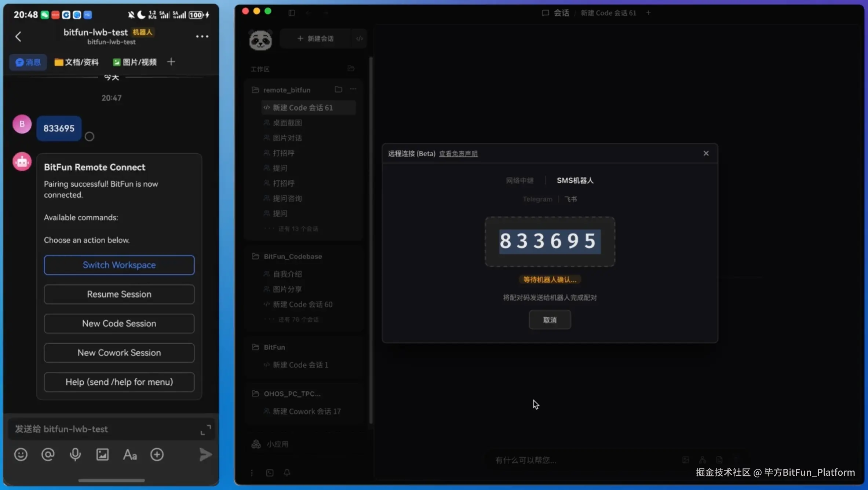Image resolution: width=868 pixels, height=490 pixels.
Task: Choose 飞书 bot option in dialog
Action: [x=570, y=199]
